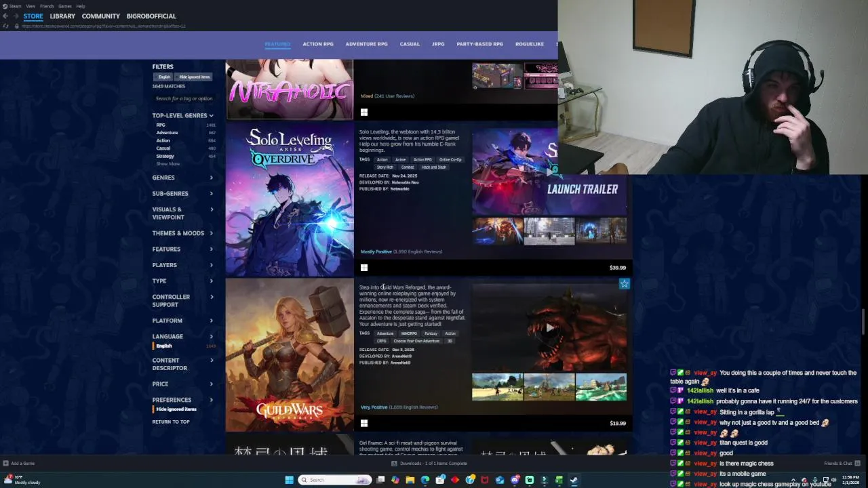Expand the PLAYERS filter section
The height and width of the screenshot is (488, 868).
pos(183,265)
